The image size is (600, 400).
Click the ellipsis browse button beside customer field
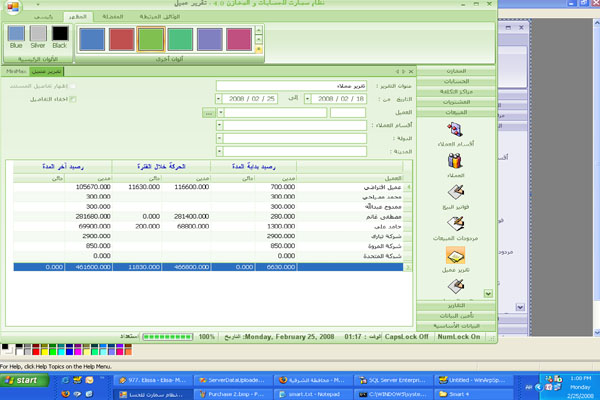209,113
